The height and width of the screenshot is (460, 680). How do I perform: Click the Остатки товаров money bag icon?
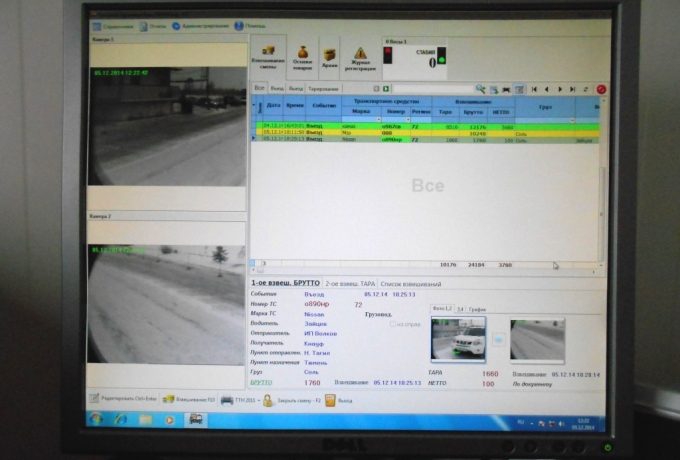303,55
